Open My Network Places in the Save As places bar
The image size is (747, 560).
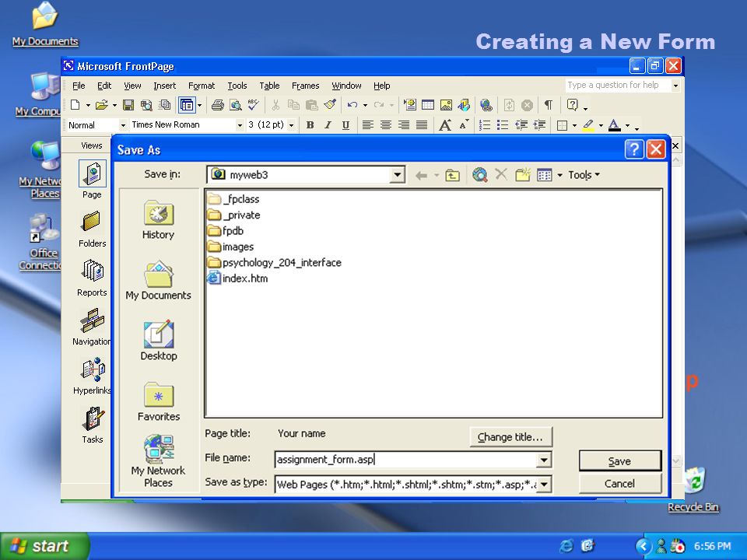pyautogui.click(x=158, y=461)
